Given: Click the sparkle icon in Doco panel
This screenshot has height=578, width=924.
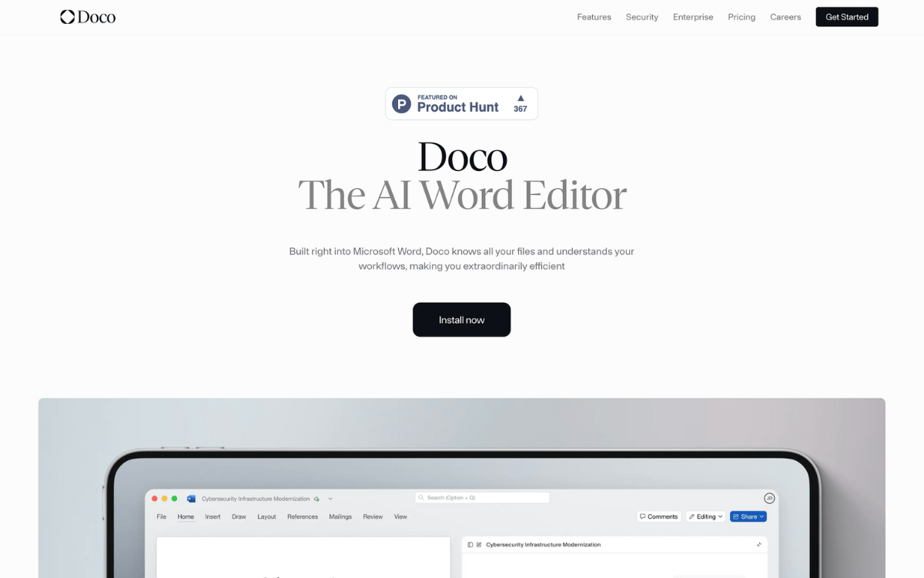Looking at the screenshot, I should pos(758,545).
